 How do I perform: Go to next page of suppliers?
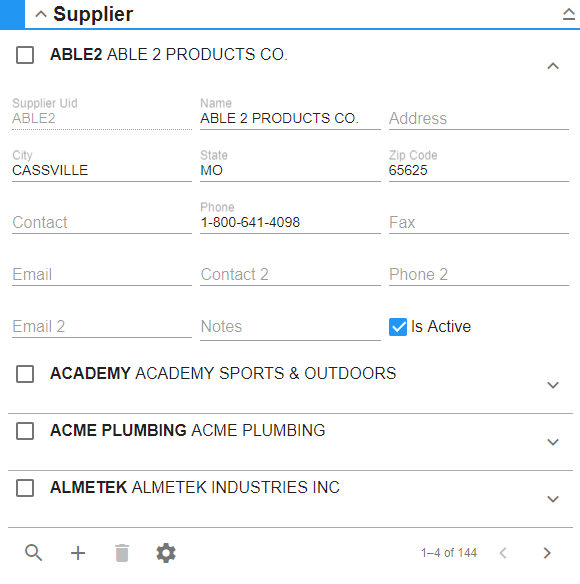coord(546,553)
